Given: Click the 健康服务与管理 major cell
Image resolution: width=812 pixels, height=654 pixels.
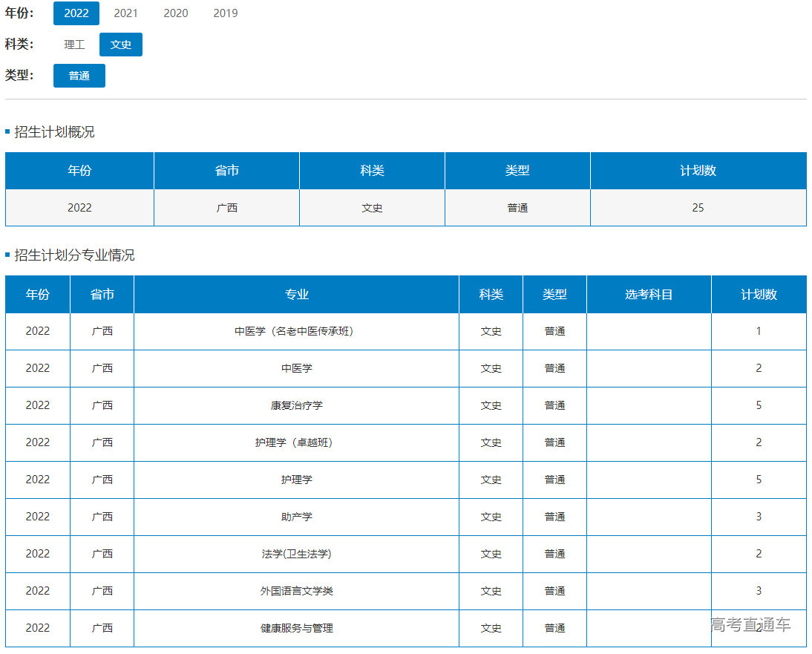Looking at the screenshot, I should 296,628.
